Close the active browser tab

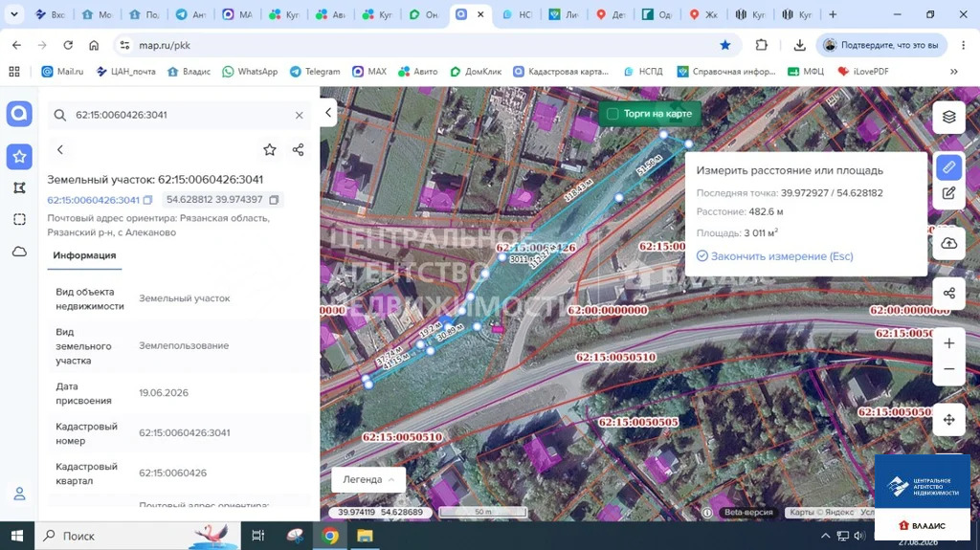[x=480, y=14]
